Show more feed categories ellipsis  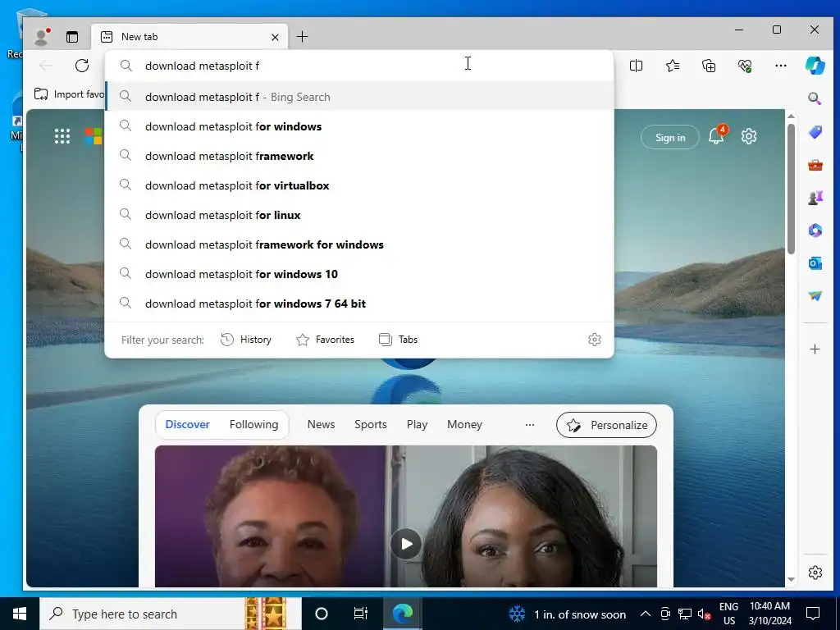[529, 424]
